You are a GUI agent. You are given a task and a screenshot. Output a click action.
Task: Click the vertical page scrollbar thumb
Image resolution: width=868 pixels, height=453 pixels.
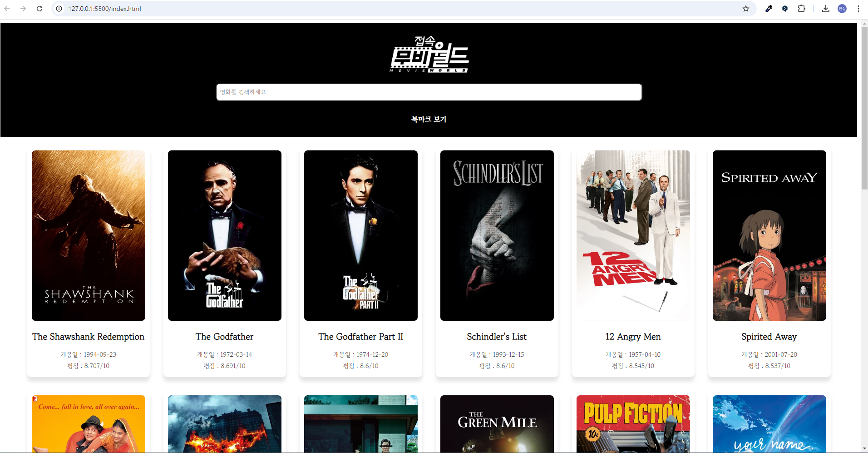click(864, 108)
